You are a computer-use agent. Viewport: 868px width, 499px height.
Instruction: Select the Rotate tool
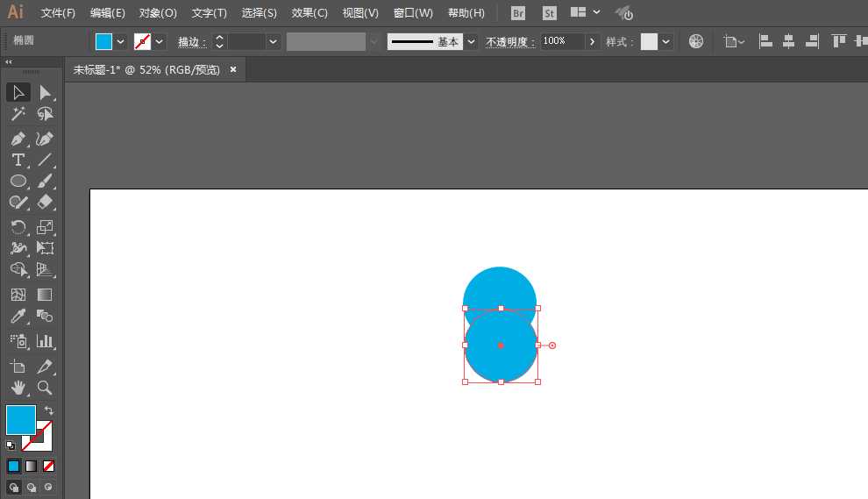pos(18,227)
